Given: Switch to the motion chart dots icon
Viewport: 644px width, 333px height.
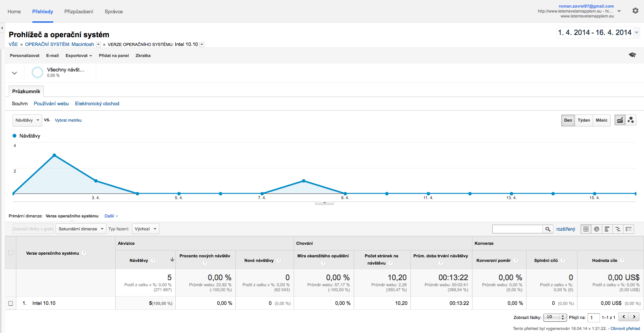Looking at the screenshot, I should pos(631,120).
